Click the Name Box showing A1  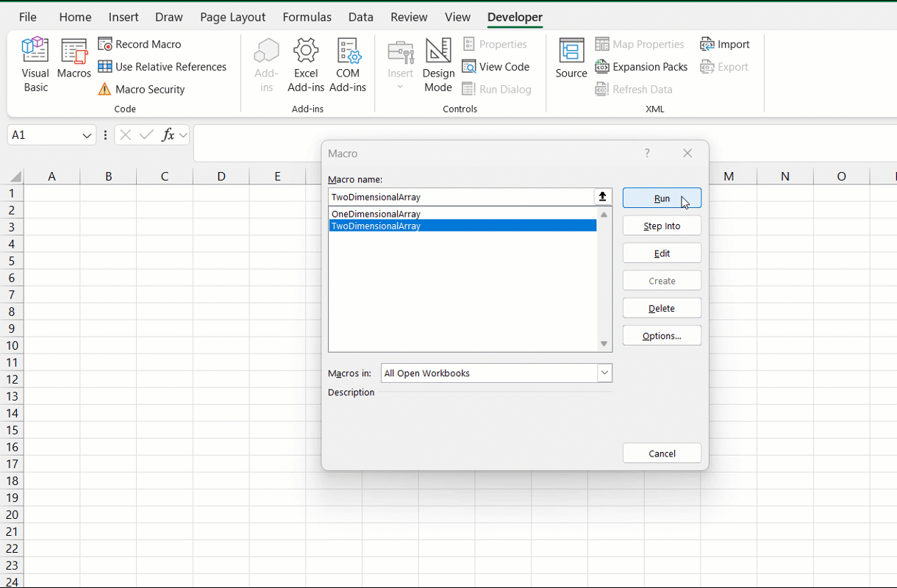[44, 135]
